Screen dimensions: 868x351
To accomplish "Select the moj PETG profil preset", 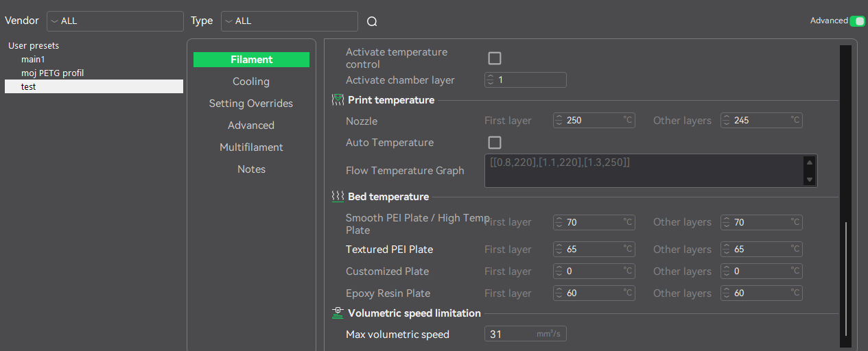I will [52, 73].
